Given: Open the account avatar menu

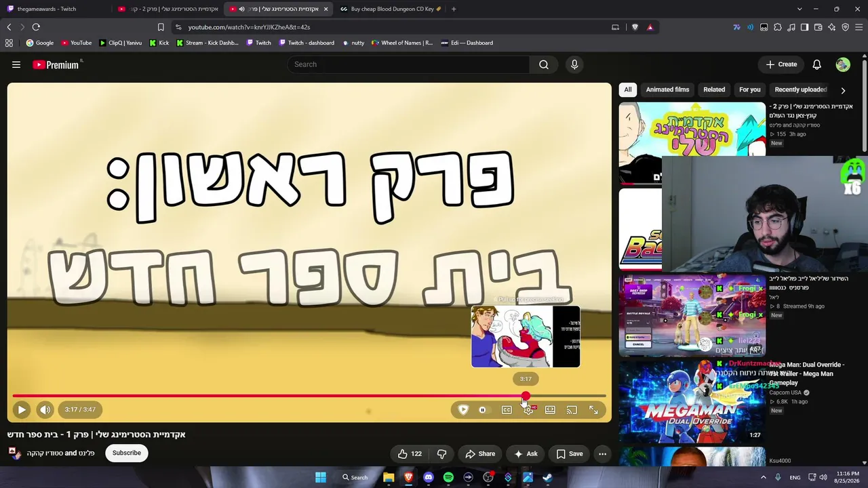Looking at the screenshot, I should tap(843, 64).
